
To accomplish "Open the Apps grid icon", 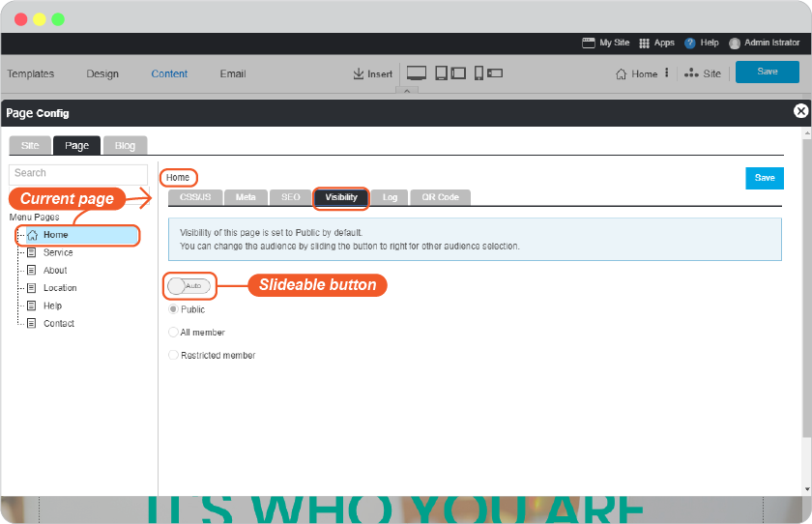I will (644, 43).
